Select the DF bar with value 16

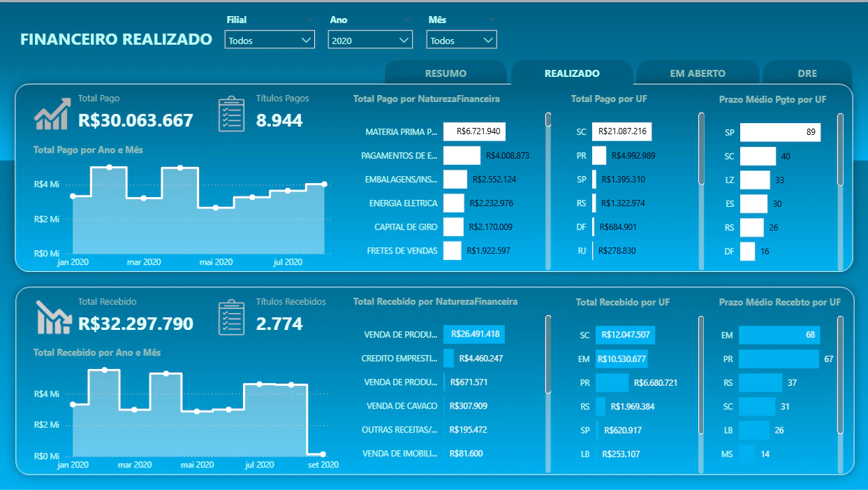(x=747, y=251)
